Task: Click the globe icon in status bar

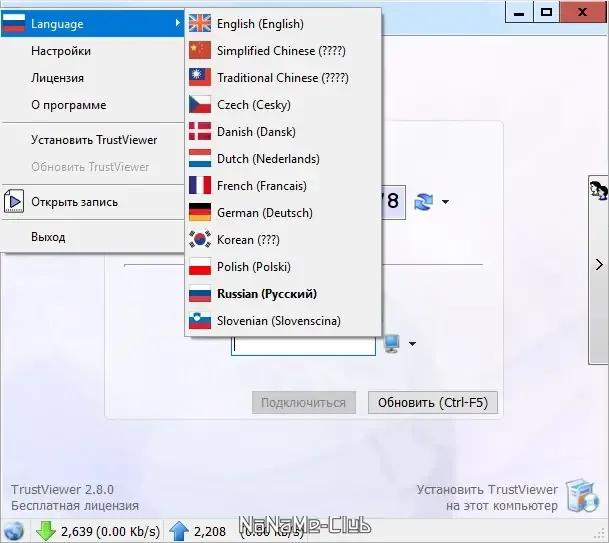Action: [13, 531]
